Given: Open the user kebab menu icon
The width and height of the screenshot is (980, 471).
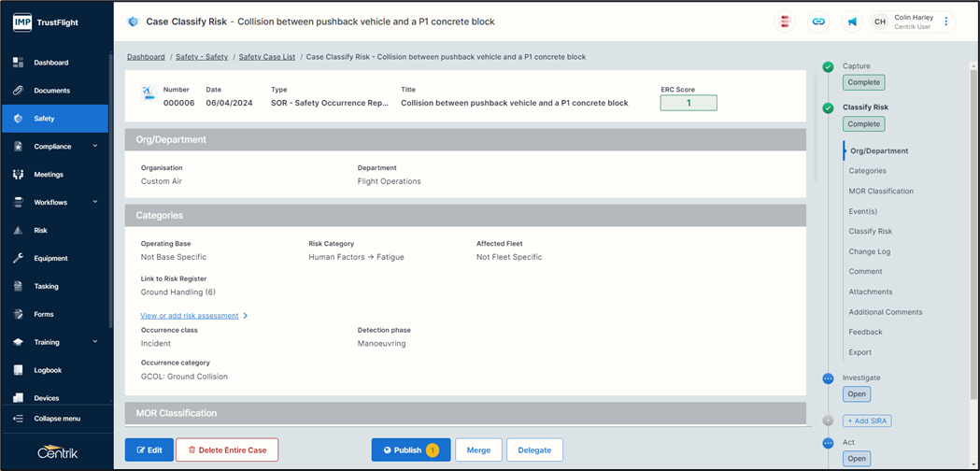Looking at the screenshot, I should coord(946,21).
